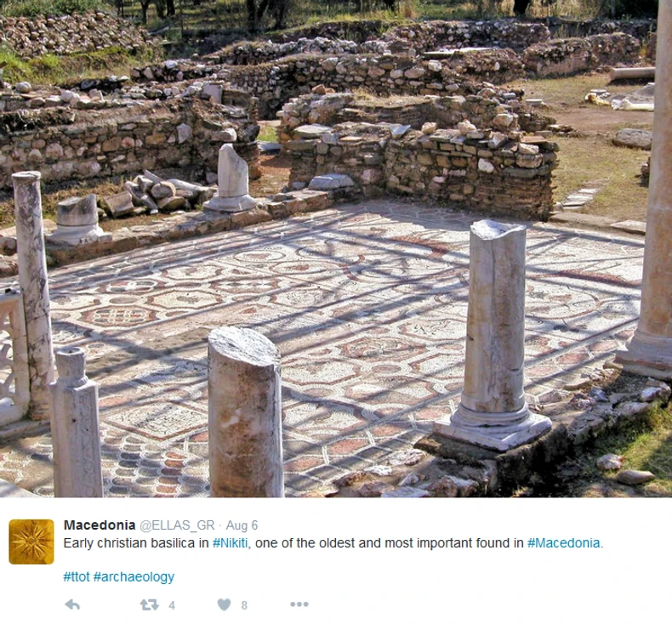Like the tweet with heart icon
Viewport: 672px width, 624px height.
pyautogui.click(x=225, y=604)
